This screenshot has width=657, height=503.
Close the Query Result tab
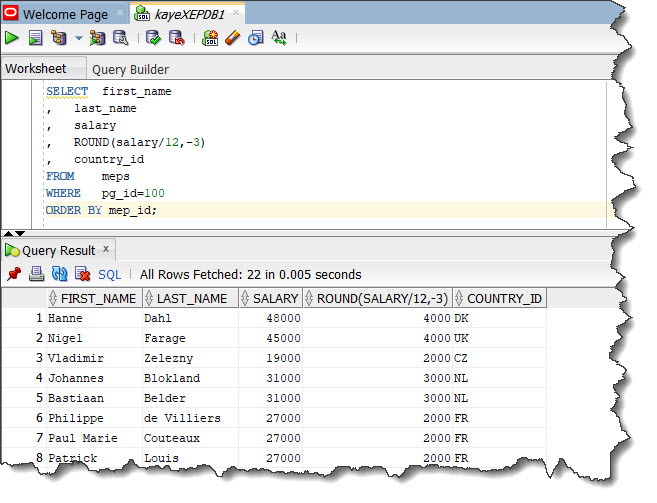[106, 249]
